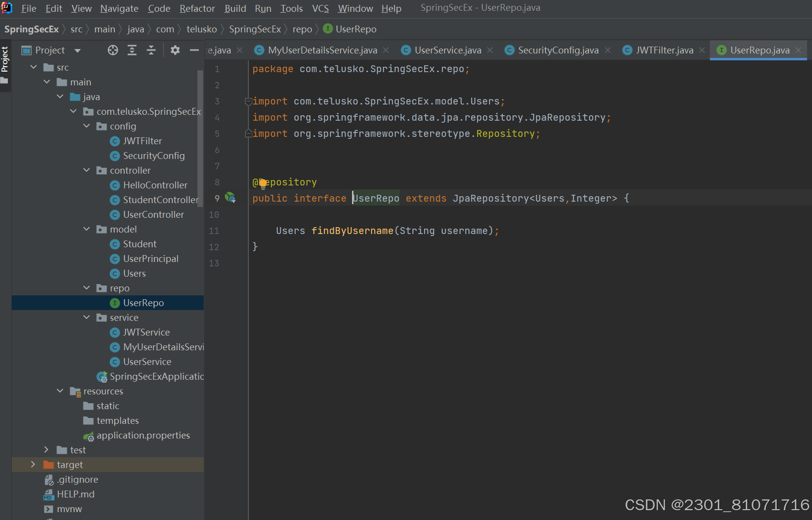The height and width of the screenshot is (520, 812).
Task: Click the IntelliJ IDEA logo top-left
Action: click(7, 8)
